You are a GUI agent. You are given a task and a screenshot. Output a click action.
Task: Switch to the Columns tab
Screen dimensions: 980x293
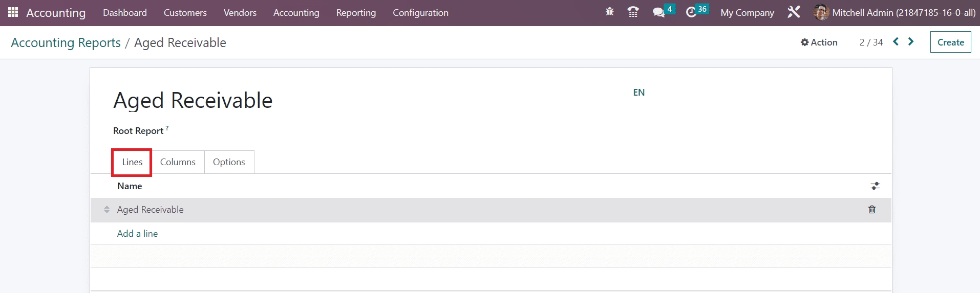(178, 162)
